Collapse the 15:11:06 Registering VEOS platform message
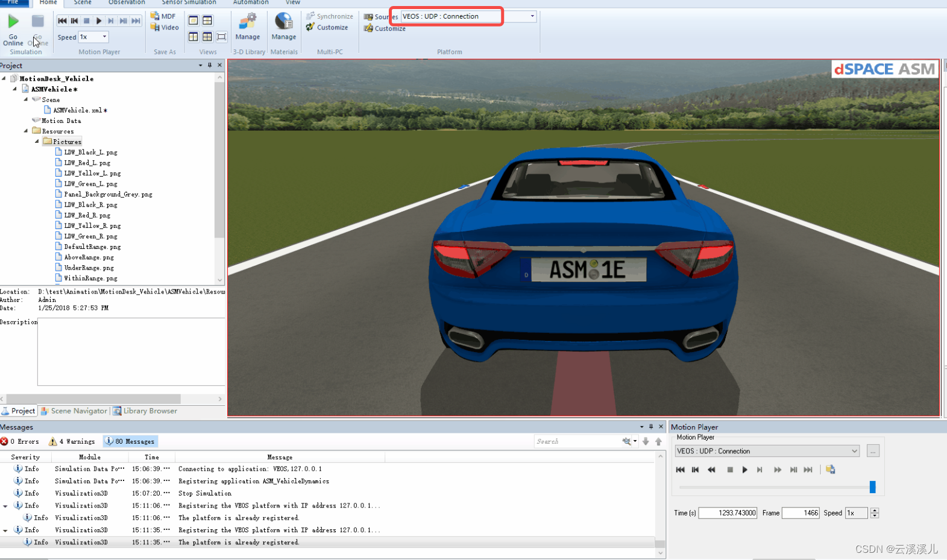Viewport: 947px width, 560px height. (5, 506)
